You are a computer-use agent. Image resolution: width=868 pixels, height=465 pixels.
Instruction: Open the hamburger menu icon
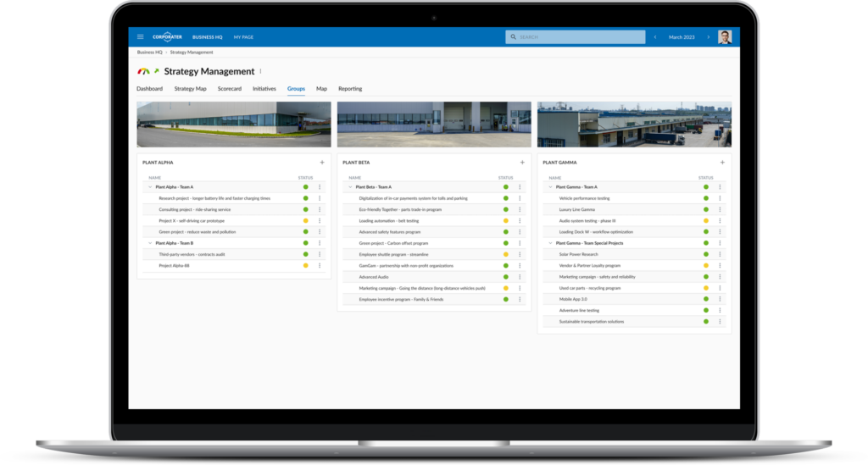140,37
